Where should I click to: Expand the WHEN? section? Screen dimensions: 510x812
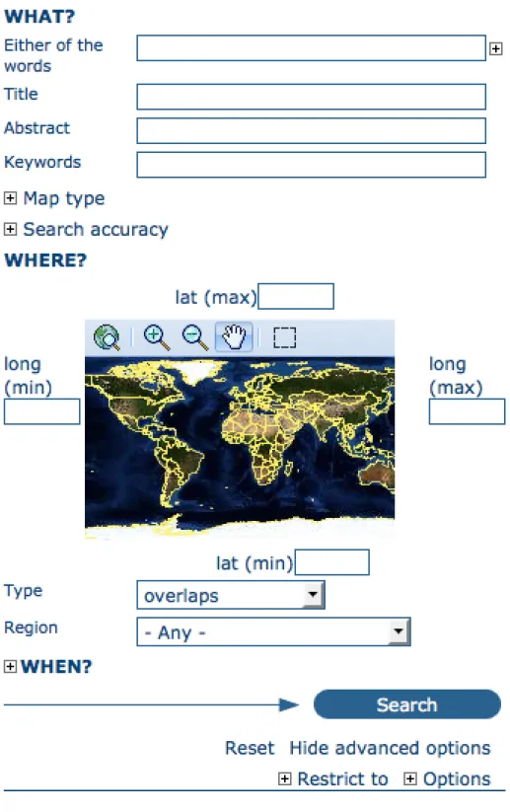(x=10, y=666)
